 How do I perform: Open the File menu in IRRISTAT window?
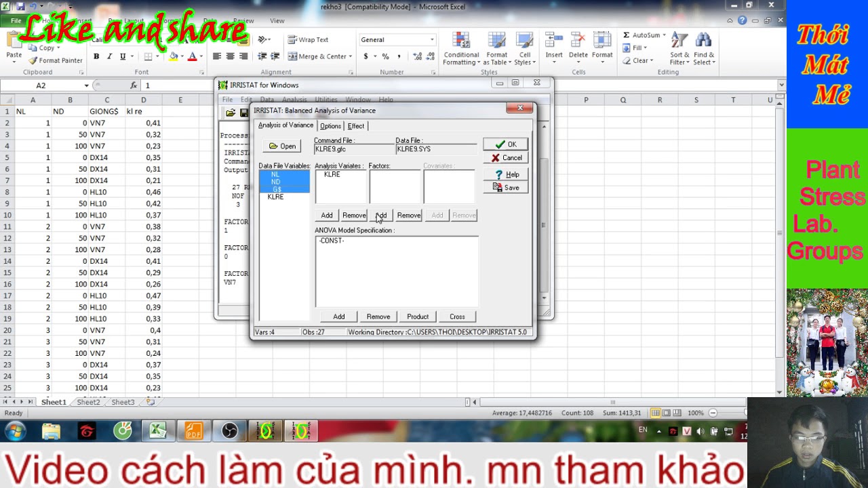(x=228, y=100)
